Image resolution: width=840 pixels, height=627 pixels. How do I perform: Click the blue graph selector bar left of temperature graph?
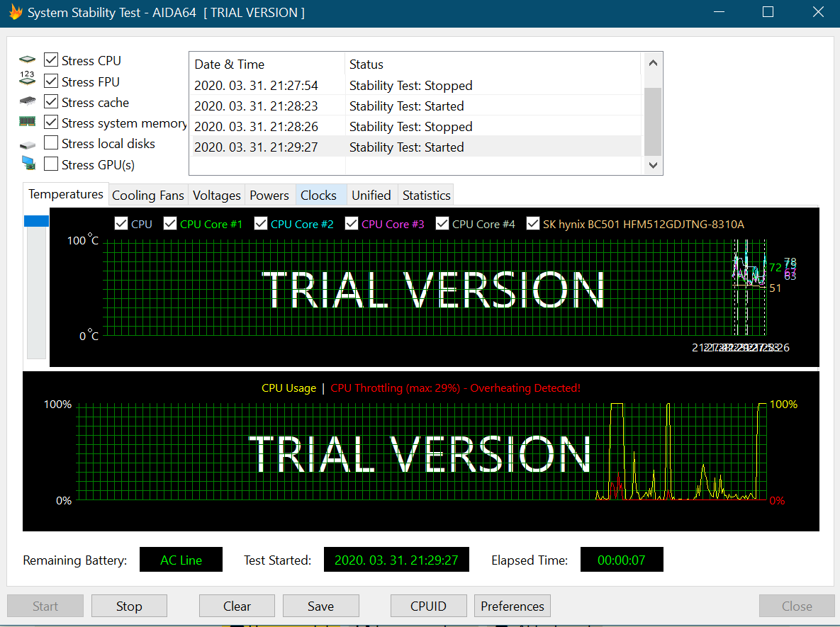coord(36,220)
